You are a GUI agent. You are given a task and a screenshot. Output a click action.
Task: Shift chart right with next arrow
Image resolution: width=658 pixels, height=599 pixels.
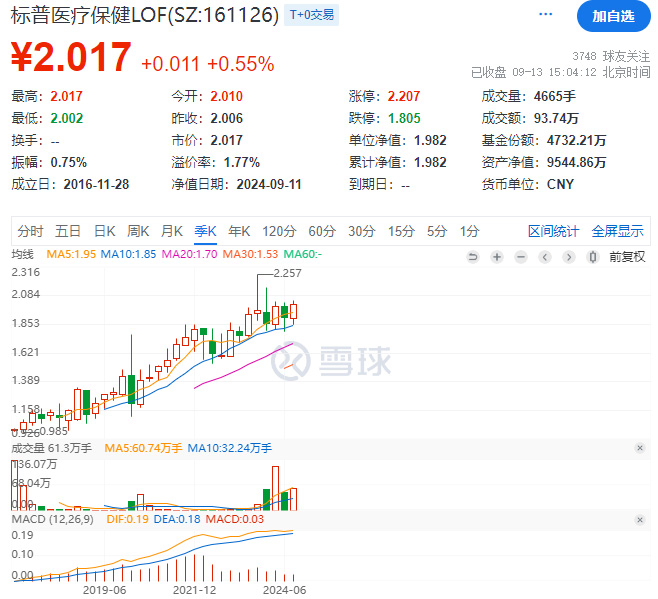(569, 256)
